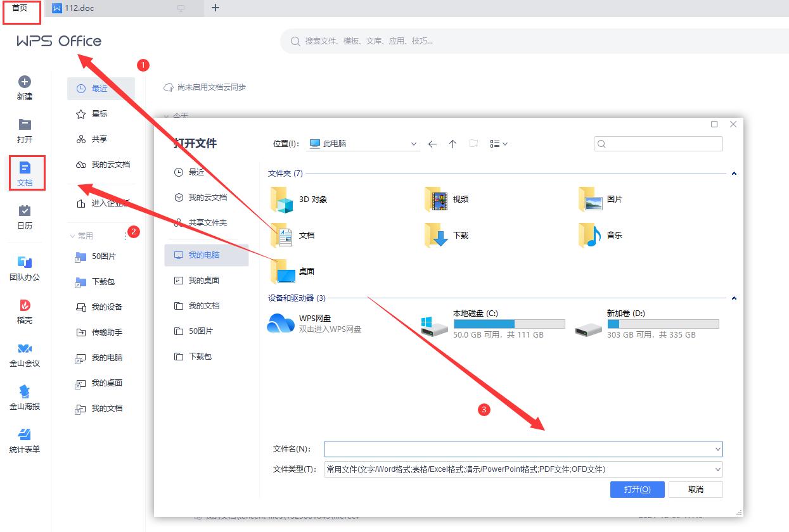
Task: Collapse the 设备和驱动器 (3) section
Action: (734, 298)
